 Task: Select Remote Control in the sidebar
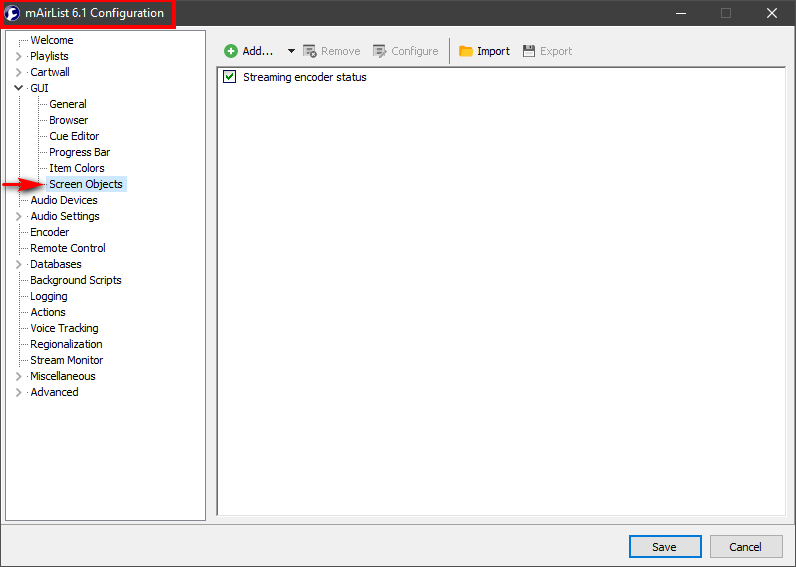(68, 248)
